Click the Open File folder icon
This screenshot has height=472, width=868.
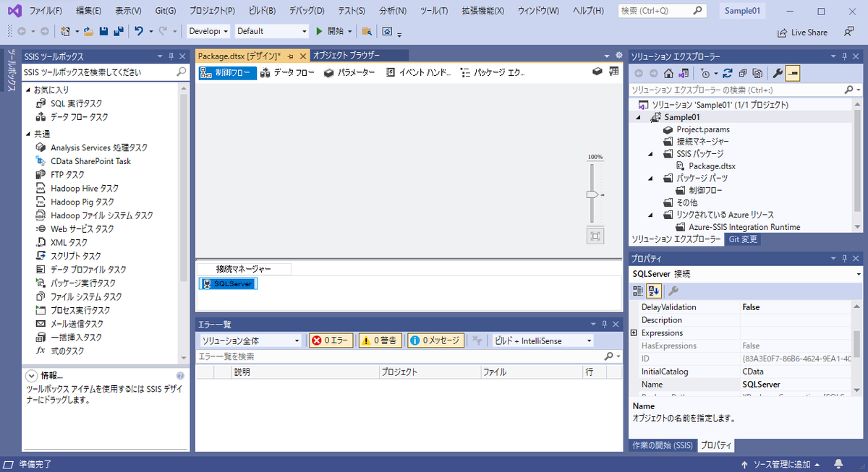(88, 31)
